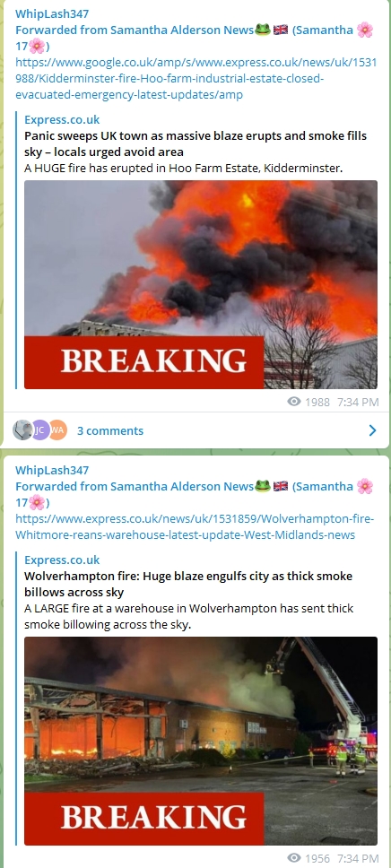Click the eye views icon showing 1956

point(295,858)
